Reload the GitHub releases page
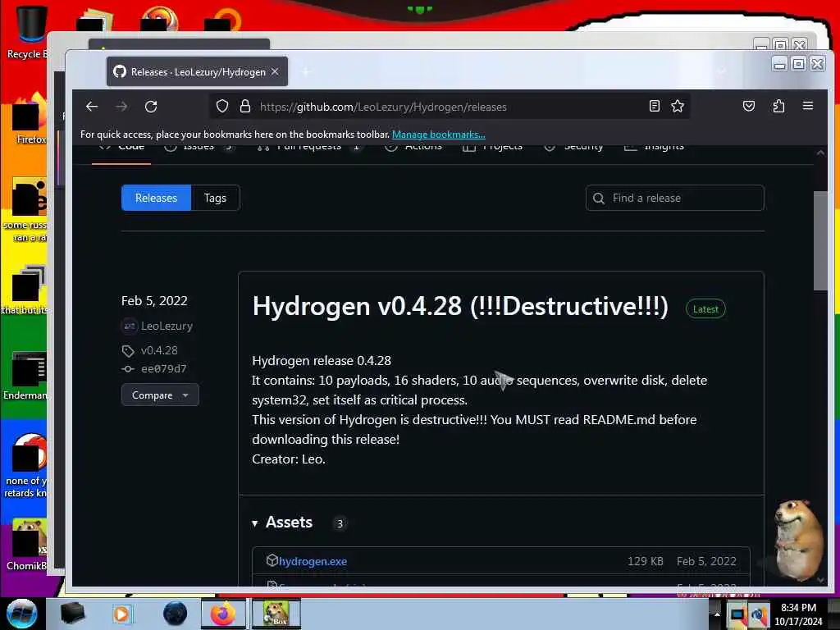 (151, 107)
